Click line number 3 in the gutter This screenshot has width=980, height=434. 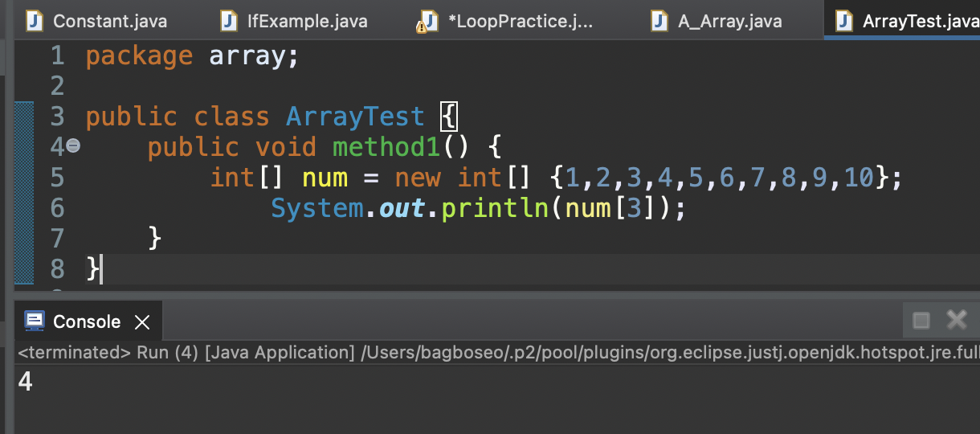(57, 117)
